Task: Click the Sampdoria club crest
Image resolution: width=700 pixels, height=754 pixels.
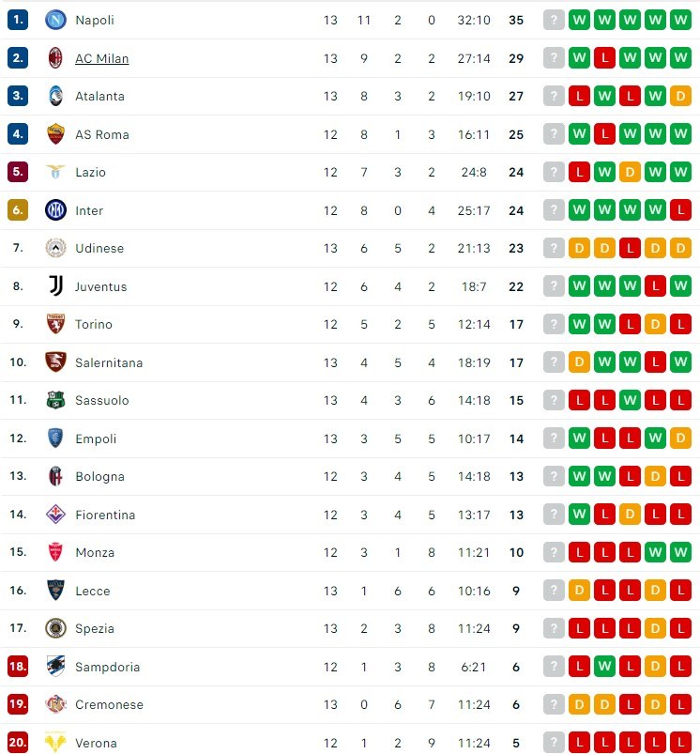Action: click(55, 667)
